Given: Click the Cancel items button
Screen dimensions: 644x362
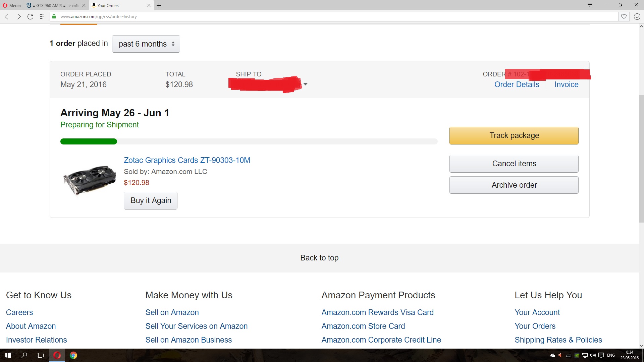Looking at the screenshot, I should coord(514,164).
